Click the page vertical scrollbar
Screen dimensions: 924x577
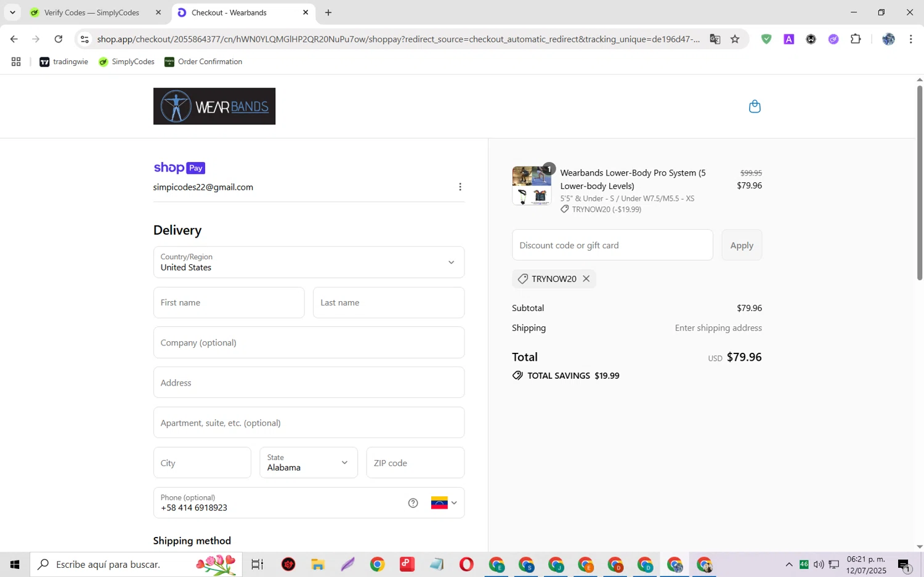[x=920, y=182]
